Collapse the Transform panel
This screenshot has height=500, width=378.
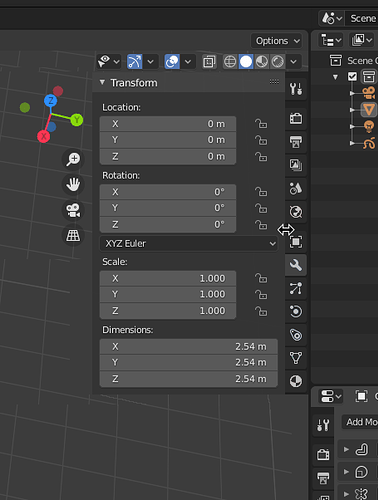pos(102,82)
